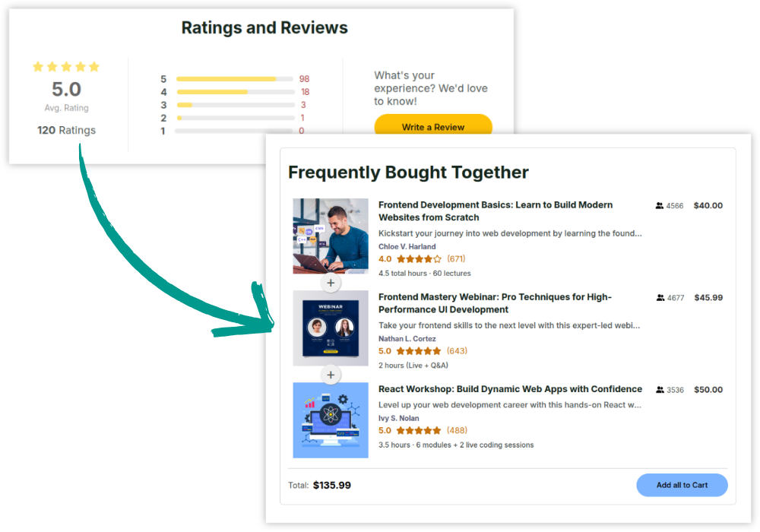The height and width of the screenshot is (532, 760).
Task: Select the 4-star rating bar
Action: (234, 92)
